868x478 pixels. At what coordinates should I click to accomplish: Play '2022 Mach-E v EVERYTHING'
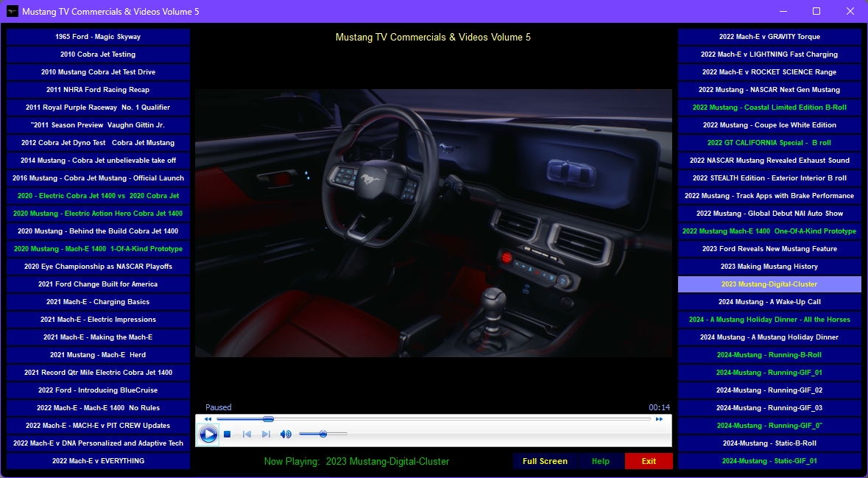[x=98, y=461]
